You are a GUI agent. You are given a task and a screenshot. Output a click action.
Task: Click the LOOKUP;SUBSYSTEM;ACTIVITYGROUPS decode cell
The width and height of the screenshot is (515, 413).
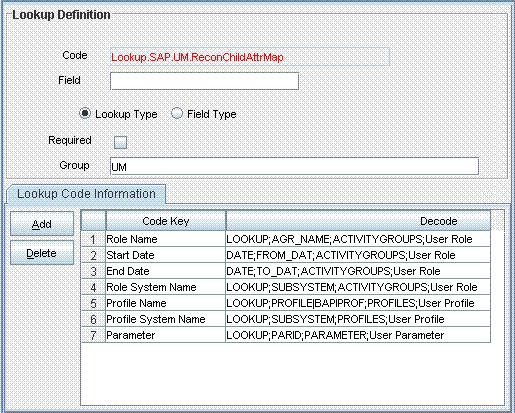[358, 287]
